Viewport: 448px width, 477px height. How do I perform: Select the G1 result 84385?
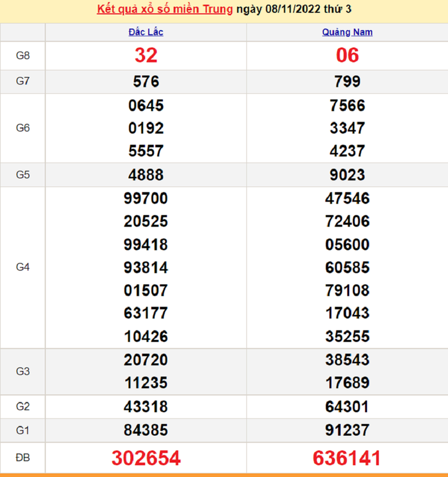(146, 430)
